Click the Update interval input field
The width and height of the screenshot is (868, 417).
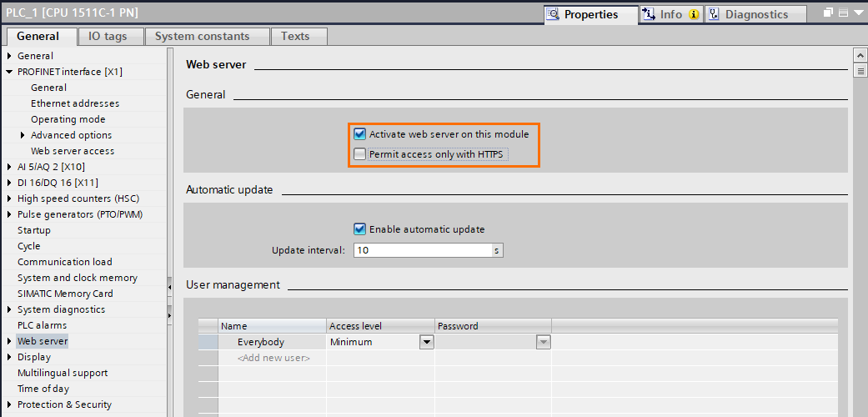coord(423,250)
